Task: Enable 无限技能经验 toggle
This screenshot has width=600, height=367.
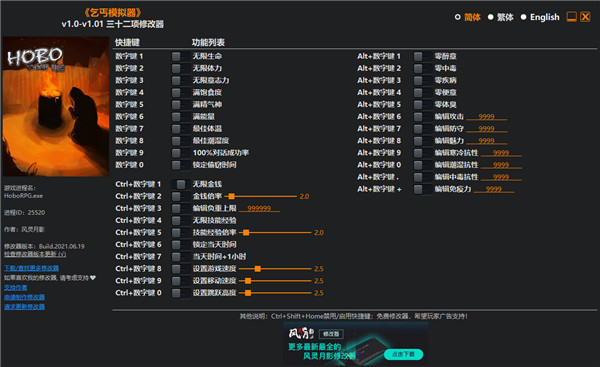Action: point(180,221)
